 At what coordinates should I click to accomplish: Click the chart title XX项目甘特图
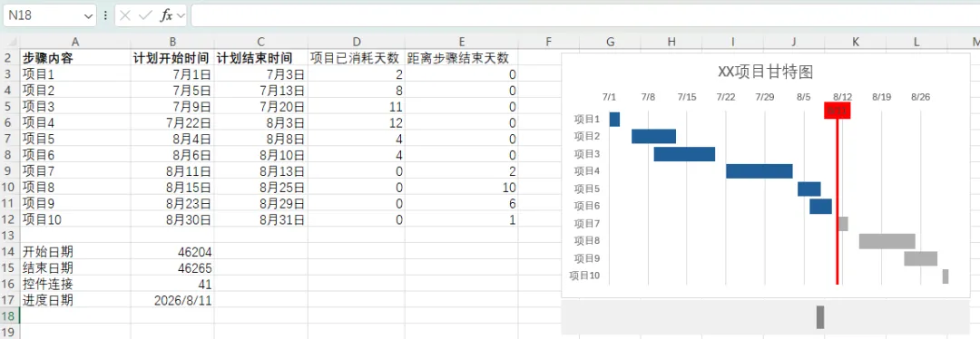point(765,72)
